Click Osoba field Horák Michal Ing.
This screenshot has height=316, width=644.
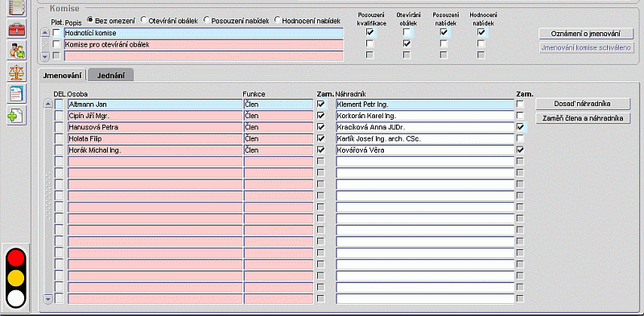[x=155, y=150]
